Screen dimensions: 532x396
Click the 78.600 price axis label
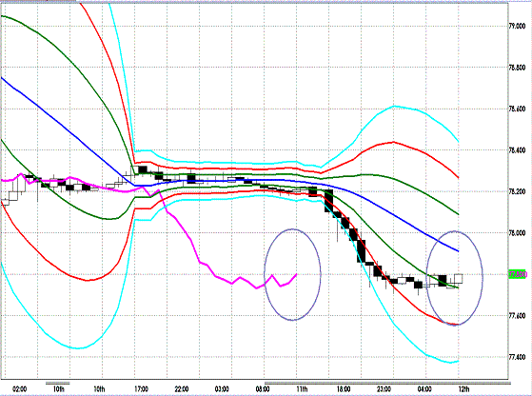coord(518,109)
